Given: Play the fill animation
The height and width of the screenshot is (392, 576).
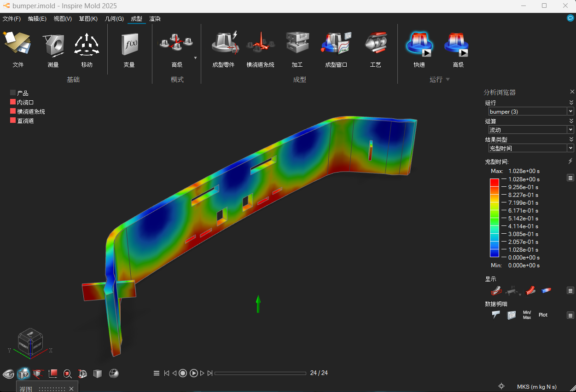Looking at the screenshot, I should click(x=194, y=373).
